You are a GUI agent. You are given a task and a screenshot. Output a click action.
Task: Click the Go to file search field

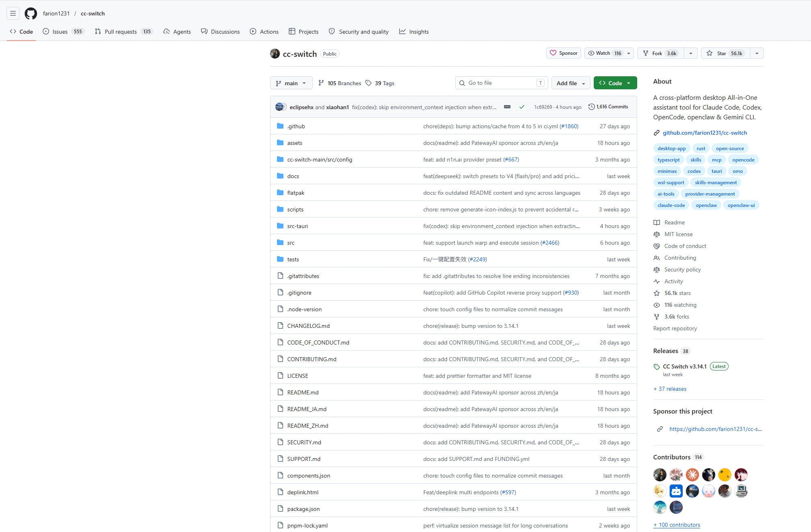[x=502, y=83]
